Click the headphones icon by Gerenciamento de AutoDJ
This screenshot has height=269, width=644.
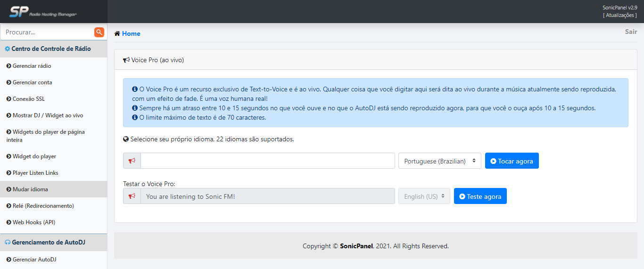[x=8, y=242]
